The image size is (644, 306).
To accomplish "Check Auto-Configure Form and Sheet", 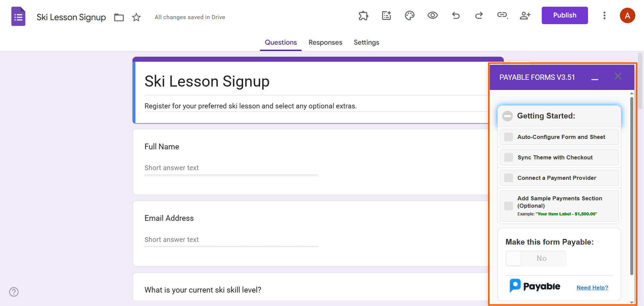I will tap(508, 137).
